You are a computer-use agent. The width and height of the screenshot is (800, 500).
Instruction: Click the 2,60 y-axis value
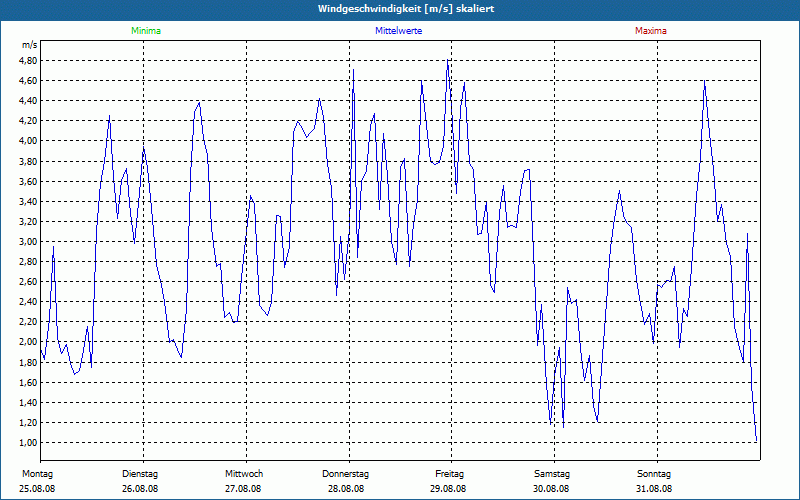30,282
